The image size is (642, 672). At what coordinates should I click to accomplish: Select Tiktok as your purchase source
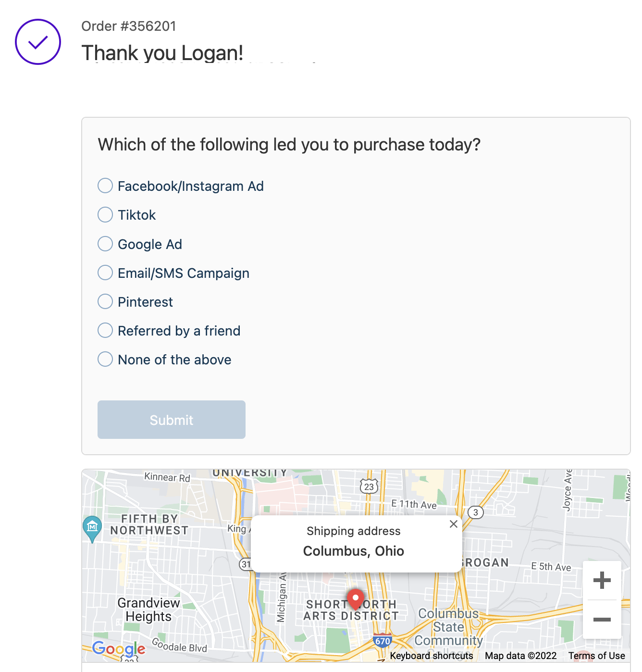[x=105, y=214]
